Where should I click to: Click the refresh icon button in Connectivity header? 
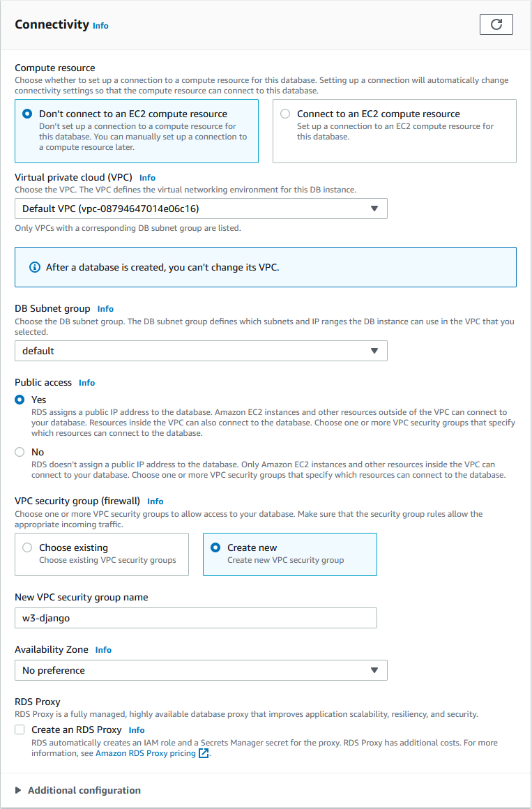click(x=496, y=24)
